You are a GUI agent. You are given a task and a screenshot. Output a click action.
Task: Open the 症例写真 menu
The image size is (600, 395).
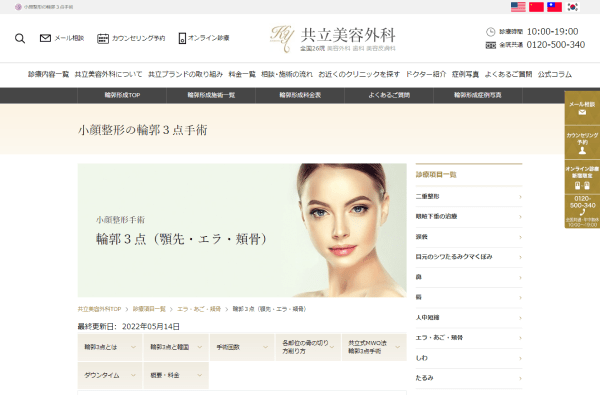pos(465,74)
